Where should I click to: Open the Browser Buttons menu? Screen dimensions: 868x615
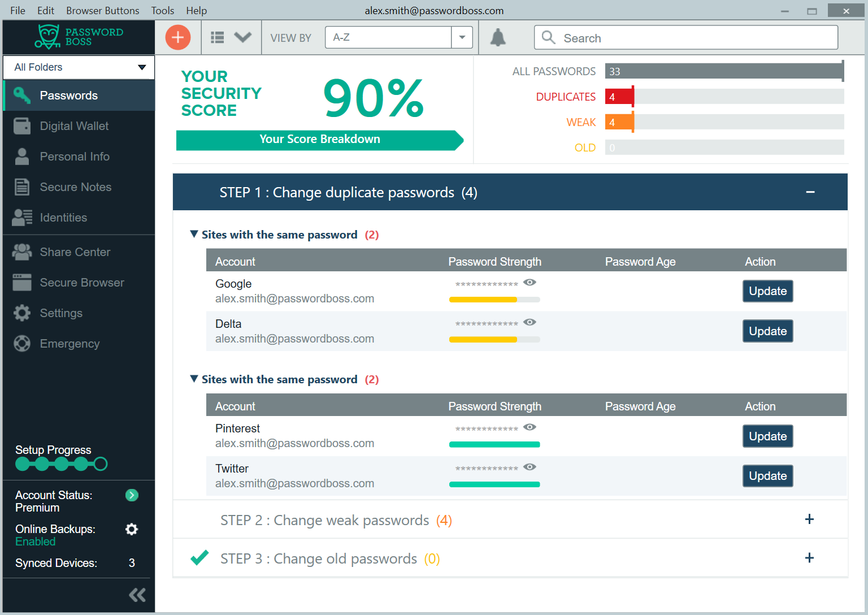103,11
